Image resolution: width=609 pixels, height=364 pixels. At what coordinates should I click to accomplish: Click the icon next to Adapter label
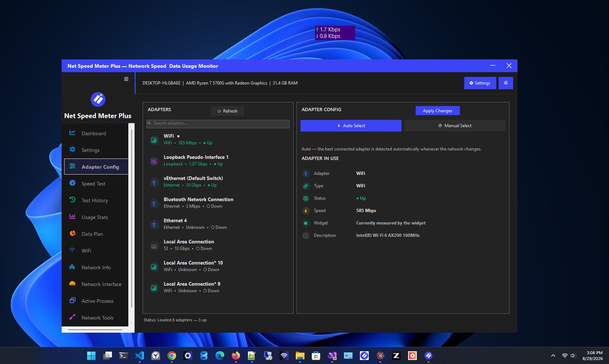click(x=306, y=174)
